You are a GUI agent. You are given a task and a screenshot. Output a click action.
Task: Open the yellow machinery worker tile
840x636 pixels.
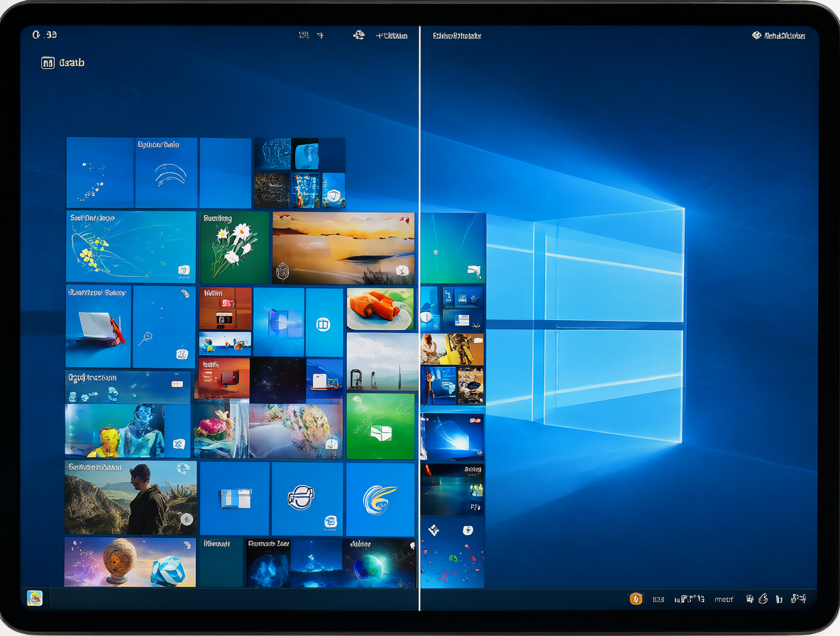pyautogui.click(x=452, y=349)
